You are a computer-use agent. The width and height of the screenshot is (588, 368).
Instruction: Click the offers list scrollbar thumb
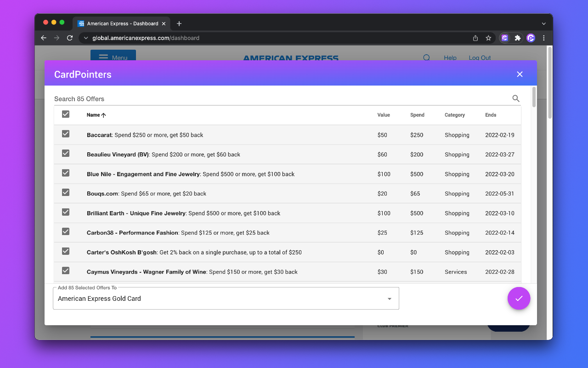(x=534, y=97)
